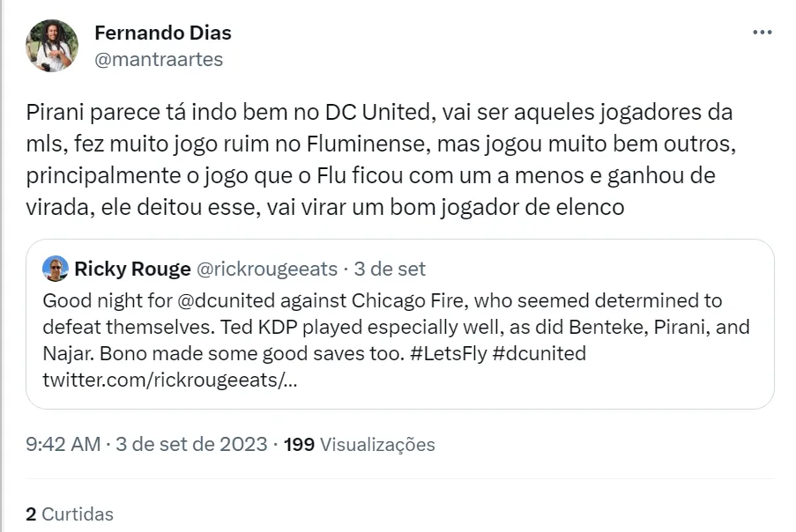Click Fernando Dias's profile avatar

click(51, 47)
